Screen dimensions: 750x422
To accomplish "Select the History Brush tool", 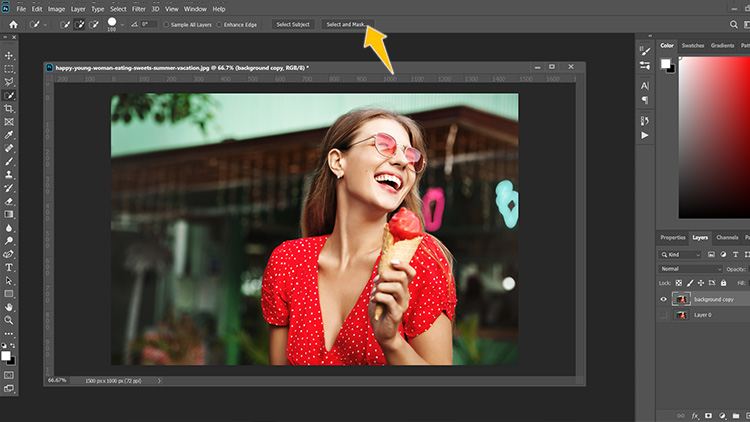I will [x=9, y=188].
